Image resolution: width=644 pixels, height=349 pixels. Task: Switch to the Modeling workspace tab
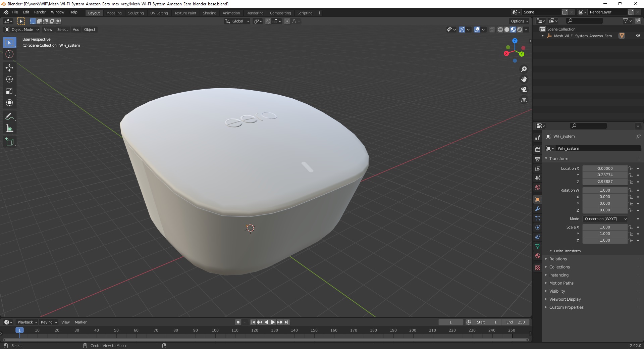(114, 13)
